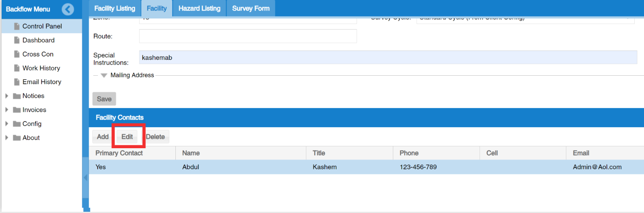Click the "Yes" primary contact cell
Viewport: 644px width, 213px height.
(x=132, y=167)
